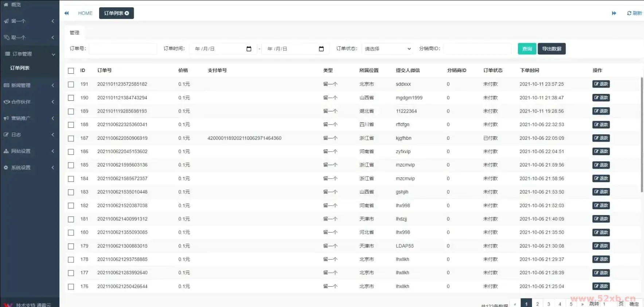Screen dimensions: 644x307
Task: Click the double-right arrow tab scroll icon
Action: [x=614, y=13]
